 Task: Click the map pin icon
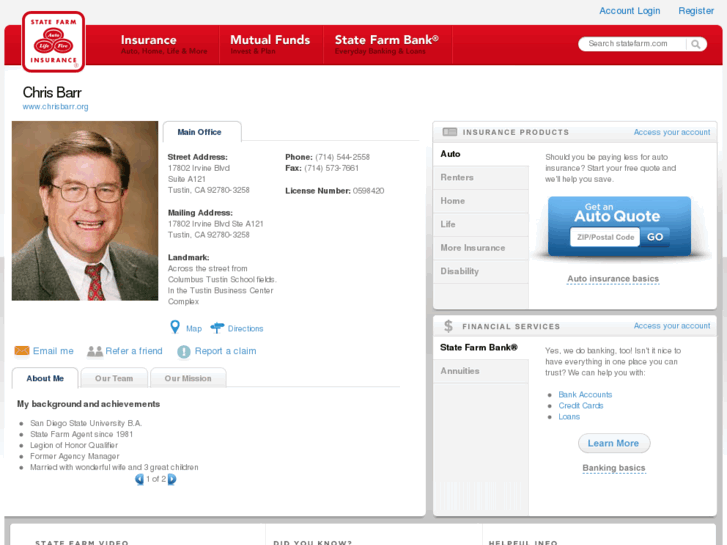(x=175, y=327)
